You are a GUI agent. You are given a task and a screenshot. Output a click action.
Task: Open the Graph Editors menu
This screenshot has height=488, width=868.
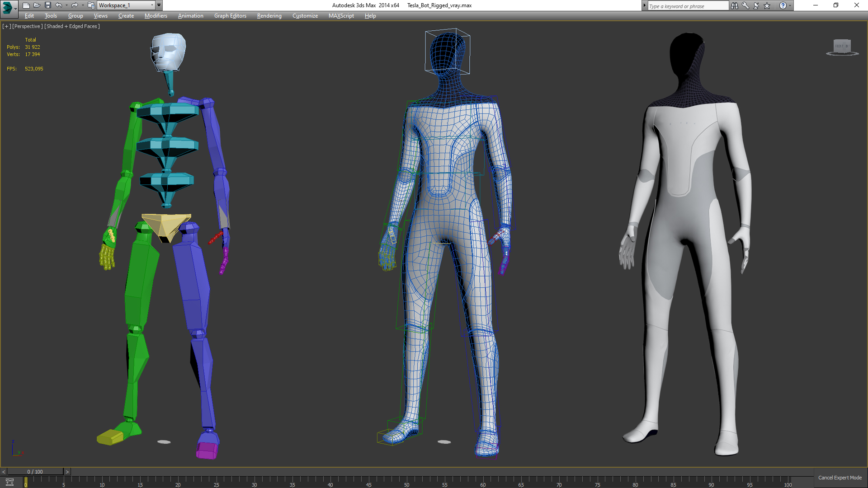[x=230, y=16]
